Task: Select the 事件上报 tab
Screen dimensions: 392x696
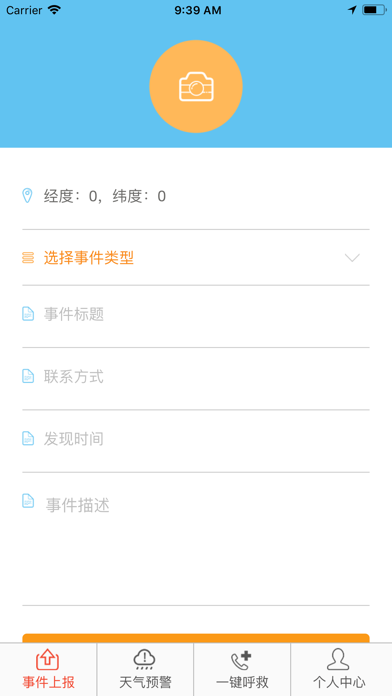Action: [x=48, y=669]
